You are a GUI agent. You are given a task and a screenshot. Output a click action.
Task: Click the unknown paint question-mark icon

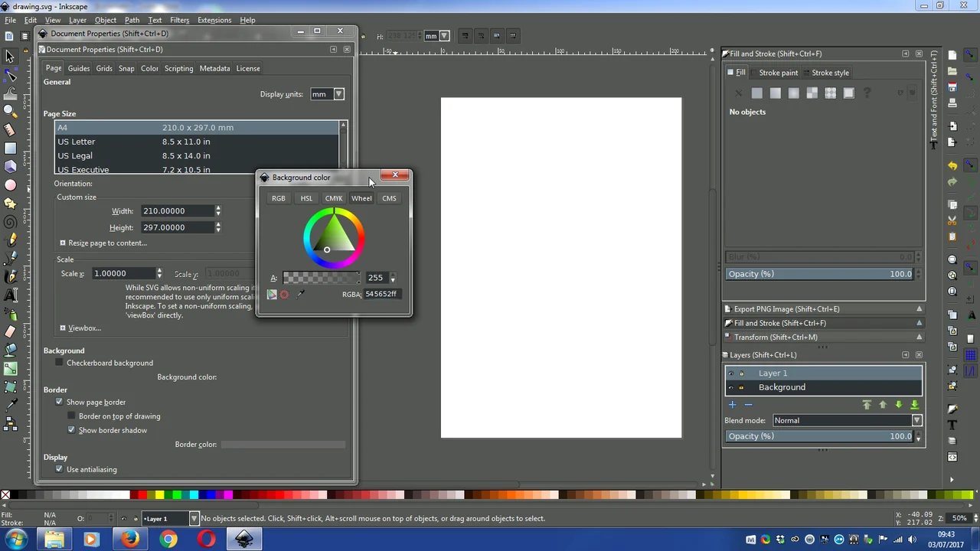[x=867, y=93]
